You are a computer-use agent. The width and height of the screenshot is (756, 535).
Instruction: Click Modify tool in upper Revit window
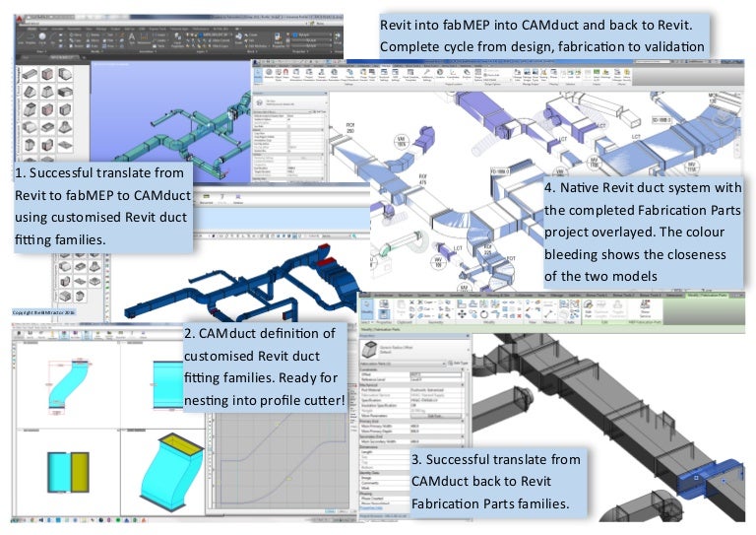pyautogui.click(x=258, y=74)
